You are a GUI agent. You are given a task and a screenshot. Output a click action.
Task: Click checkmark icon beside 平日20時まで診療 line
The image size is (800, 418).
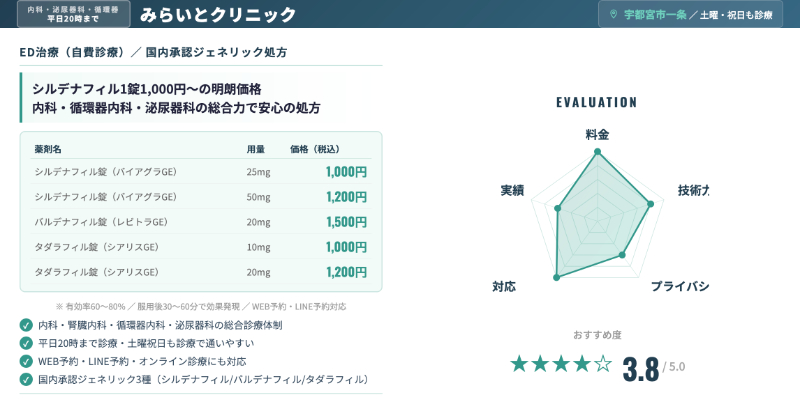coord(26,343)
